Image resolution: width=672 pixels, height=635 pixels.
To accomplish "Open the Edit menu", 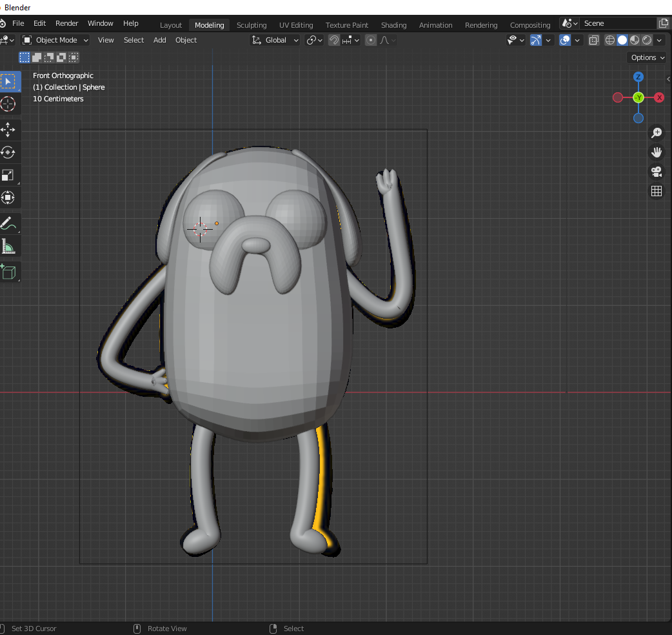I will [x=39, y=23].
